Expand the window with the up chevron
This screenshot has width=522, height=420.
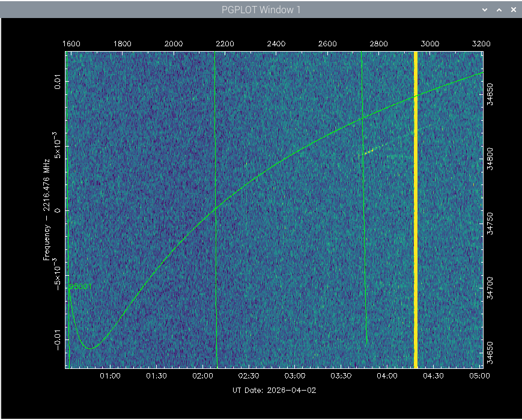click(499, 10)
